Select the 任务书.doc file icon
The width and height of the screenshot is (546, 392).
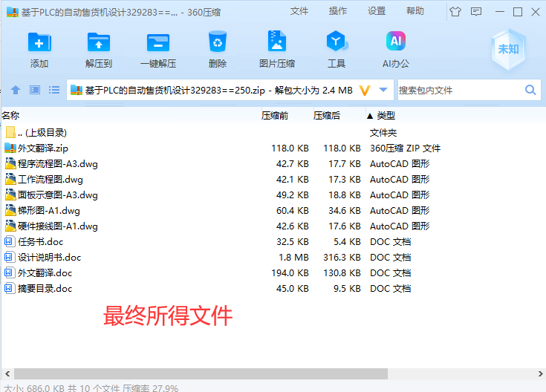pos(9,241)
